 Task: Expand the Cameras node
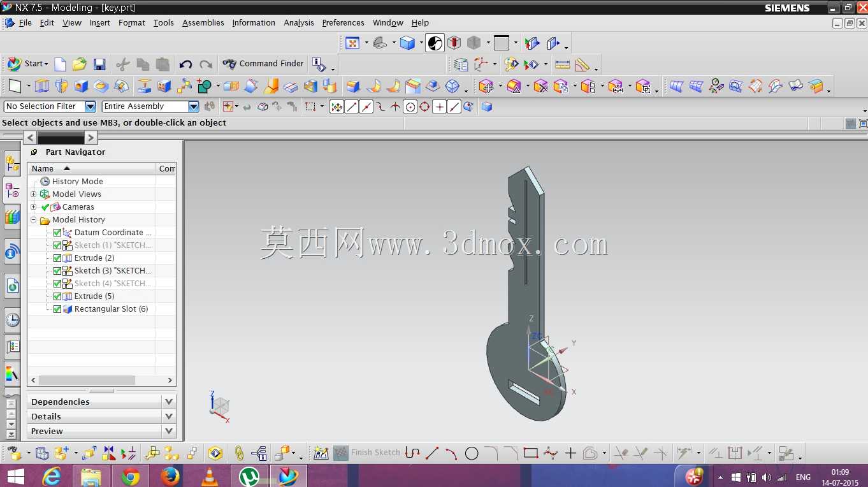pyautogui.click(x=34, y=207)
